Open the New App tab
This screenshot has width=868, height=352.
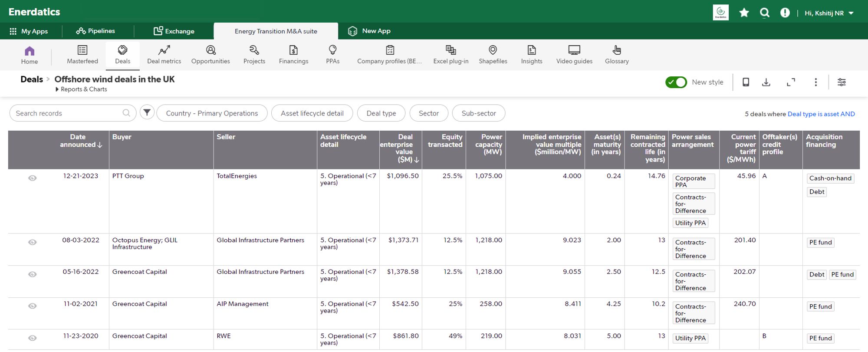(x=369, y=31)
